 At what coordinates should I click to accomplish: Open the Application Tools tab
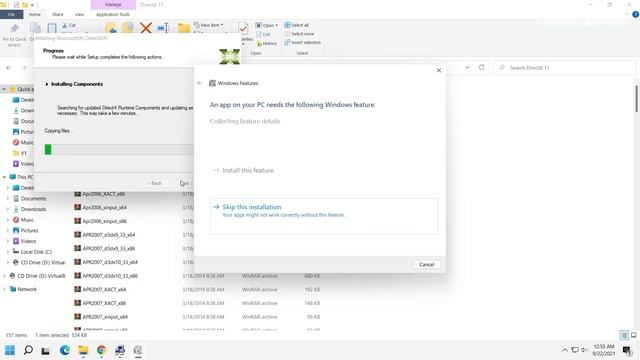pyautogui.click(x=113, y=14)
